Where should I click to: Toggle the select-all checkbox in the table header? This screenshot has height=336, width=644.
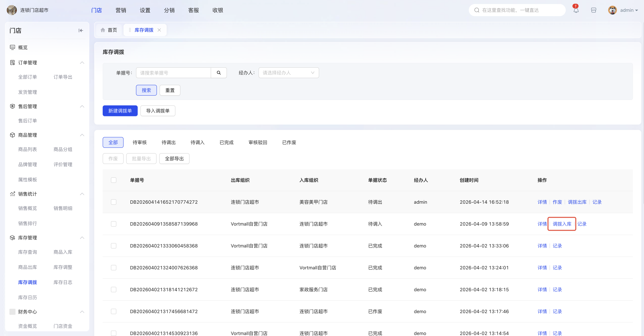[113, 180]
